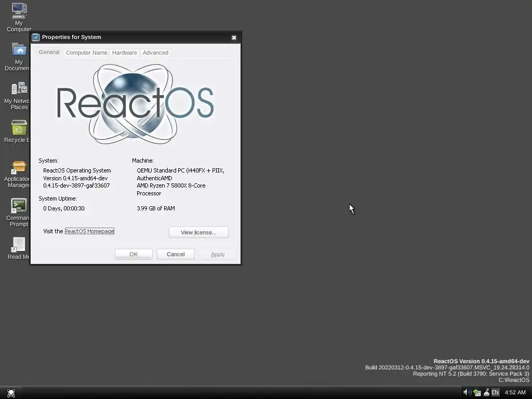532x399 pixels.
Task: Click the network connection tray icon
Action: coord(477,393)
